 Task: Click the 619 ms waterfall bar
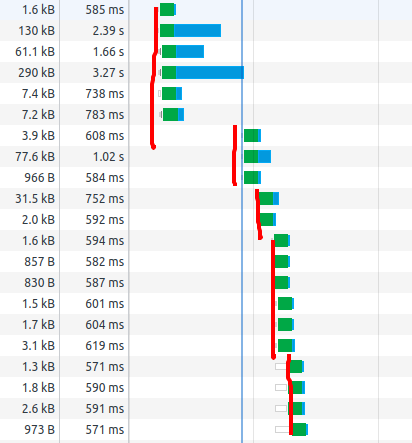286,346
